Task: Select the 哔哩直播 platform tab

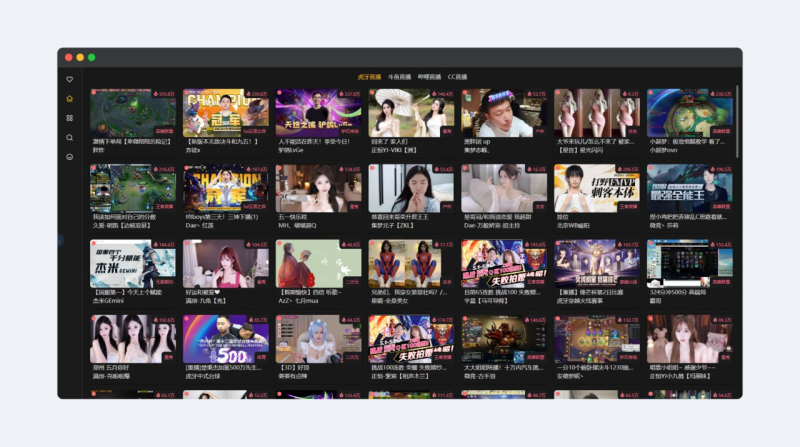Action: click(430, 76)
